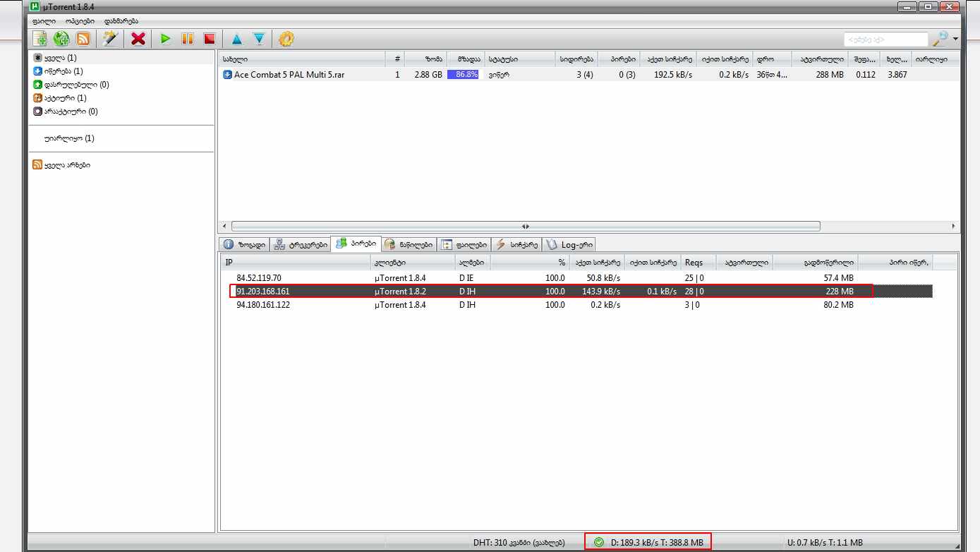
Task: Select peer 94.180.161.122
Action: pyautogui.click(x=263, y=305)
